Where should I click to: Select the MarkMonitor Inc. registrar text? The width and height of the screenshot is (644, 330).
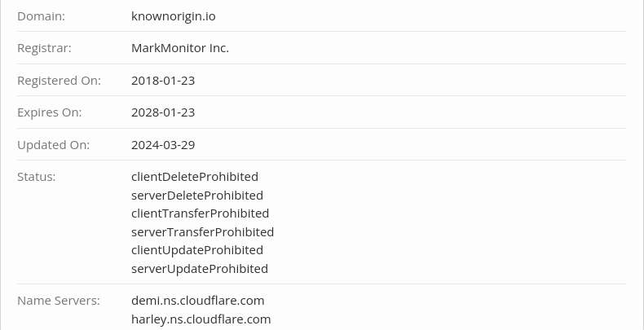point(179,47)
